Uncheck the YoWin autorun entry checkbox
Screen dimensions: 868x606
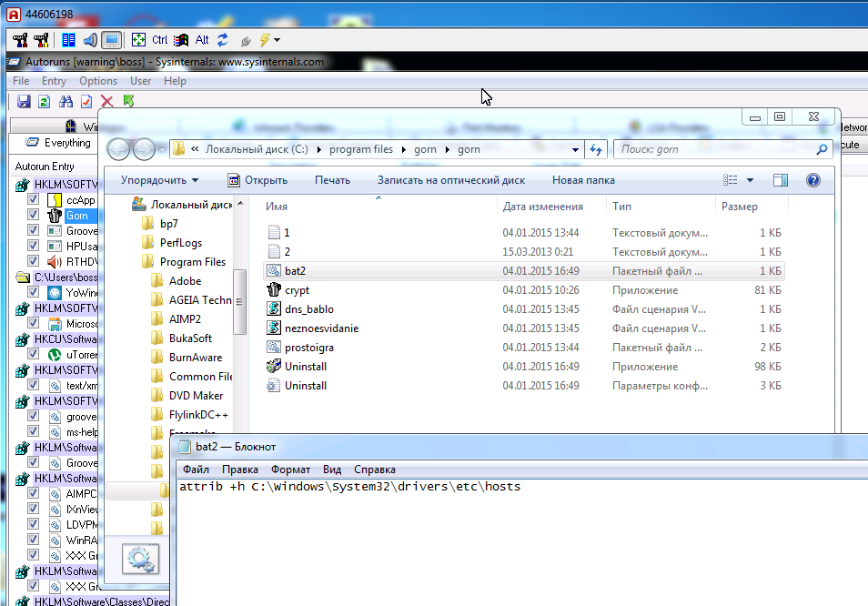pyautogui.click(x=33, y=292)
